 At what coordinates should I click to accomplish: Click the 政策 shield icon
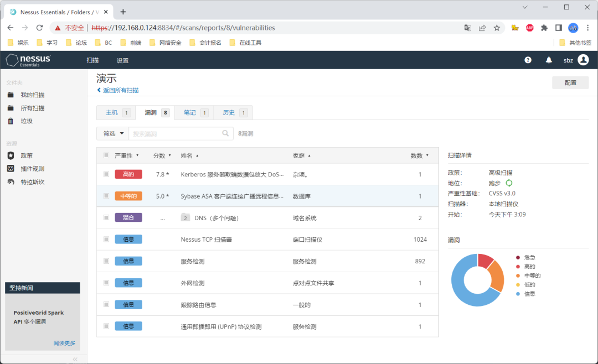point(11,155)
